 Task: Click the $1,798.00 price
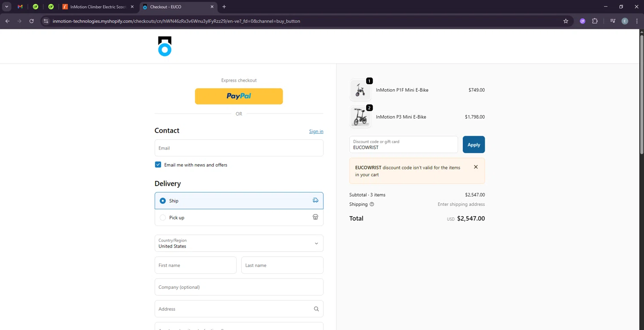click(x=475, y=117)
